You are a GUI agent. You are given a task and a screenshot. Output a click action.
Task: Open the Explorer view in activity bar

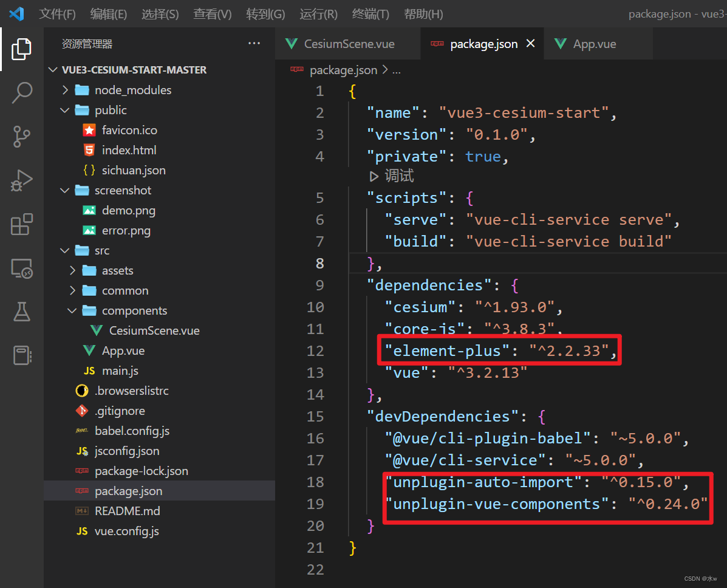point(21,49)
